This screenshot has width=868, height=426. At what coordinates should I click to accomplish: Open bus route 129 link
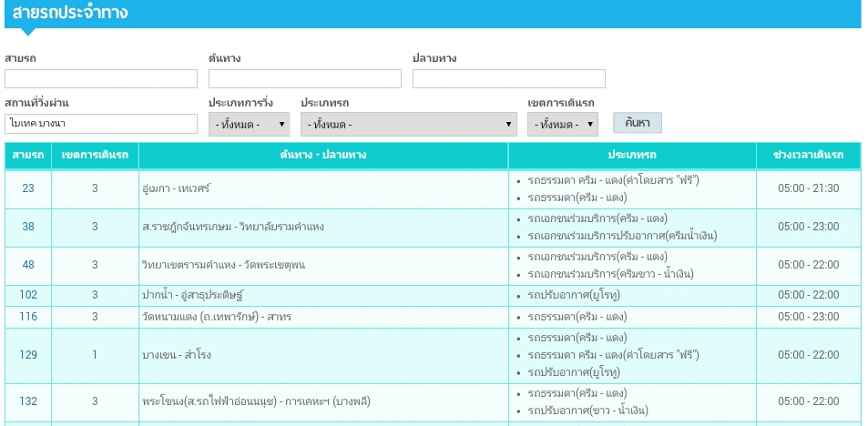click(28, 355)
